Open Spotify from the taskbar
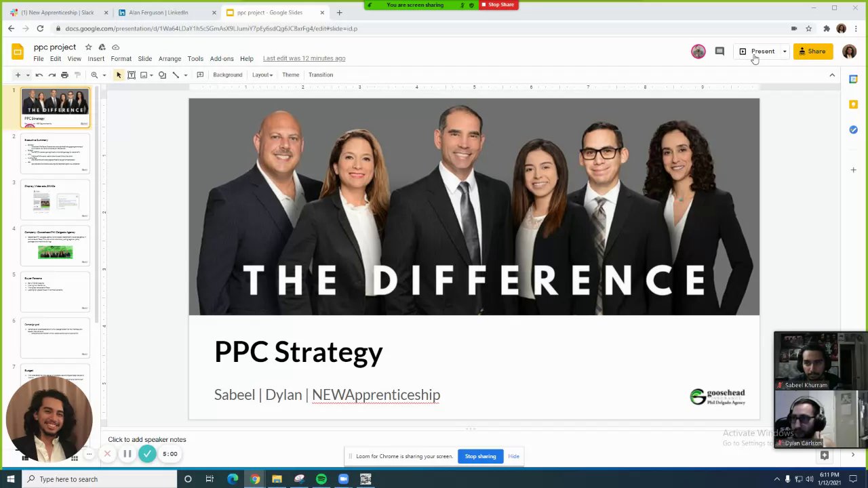868x488 pixels. click(321, 479)
